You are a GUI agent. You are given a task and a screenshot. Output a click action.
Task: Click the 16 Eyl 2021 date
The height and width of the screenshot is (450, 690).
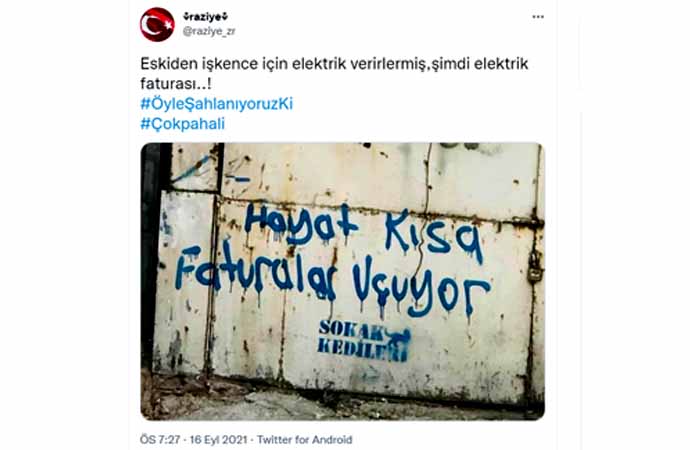click(219, 439)
